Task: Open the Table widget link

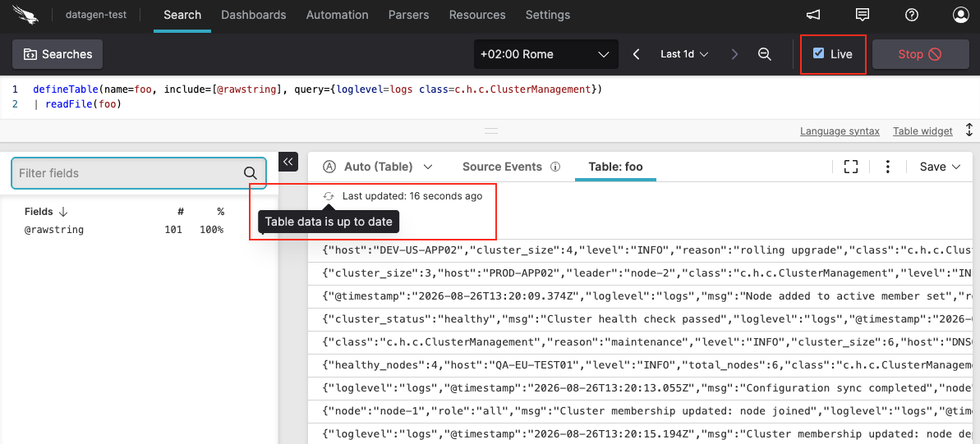Action: coord(922,131)
